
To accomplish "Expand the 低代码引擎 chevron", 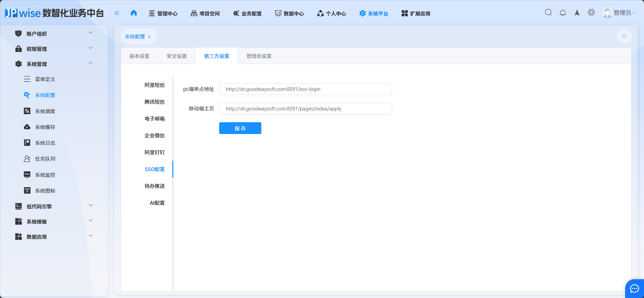I will coord(90,205).
